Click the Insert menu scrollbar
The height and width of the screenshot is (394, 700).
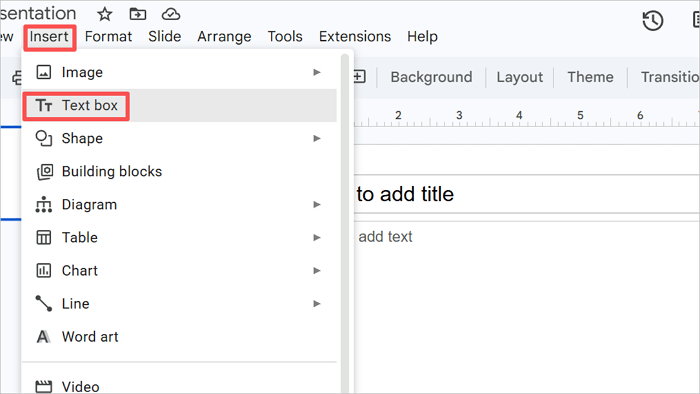pos(344,223)
